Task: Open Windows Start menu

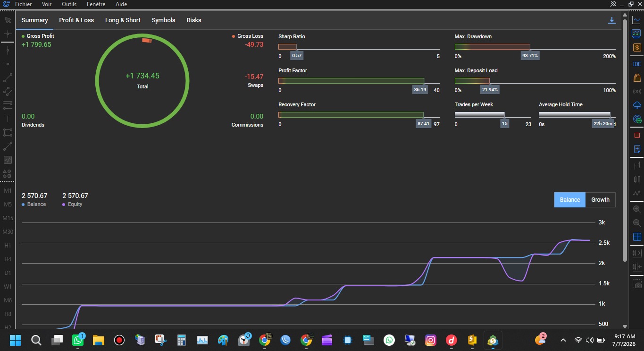Action: pos(15,340)
